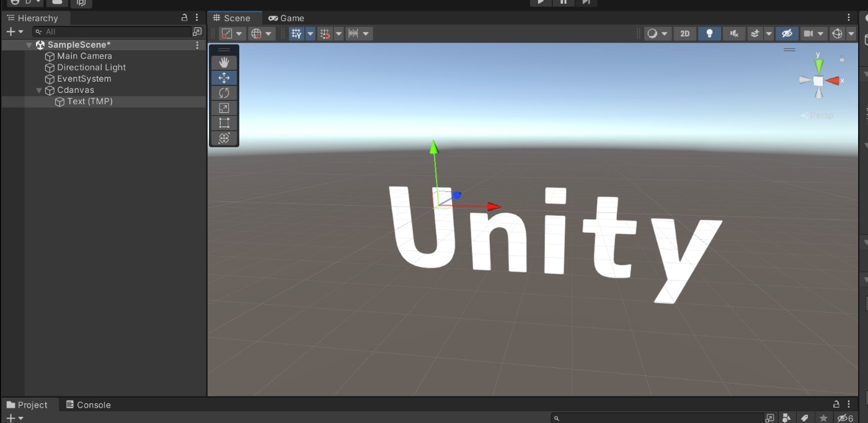Image resolution: width=868 pixels, height=423 pixels.
Task: Open snap increment settings dropdown arrow
Action: 339,33
